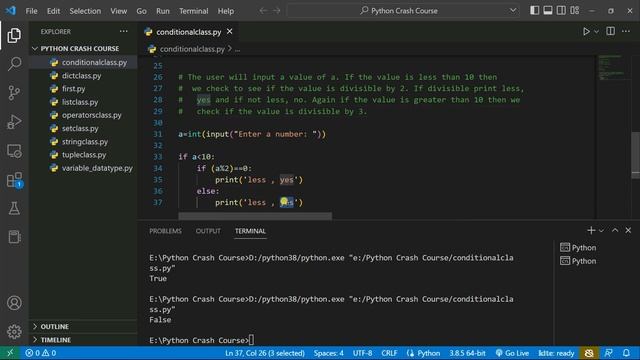640x360 pixels.
Task: Open setclass.py file
Action: (80, 128)
